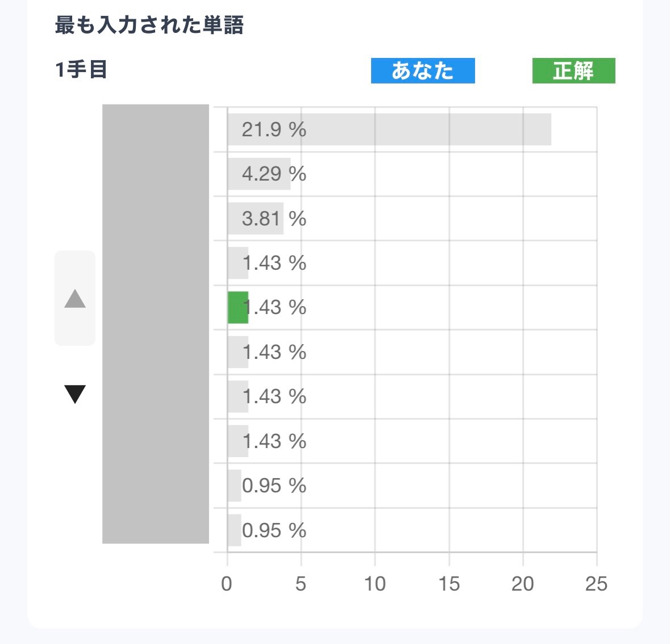The width and height of the screenshot is (670, 644).
Task: Click the green correct-answer bar
Action: click(x=238, y=307)
